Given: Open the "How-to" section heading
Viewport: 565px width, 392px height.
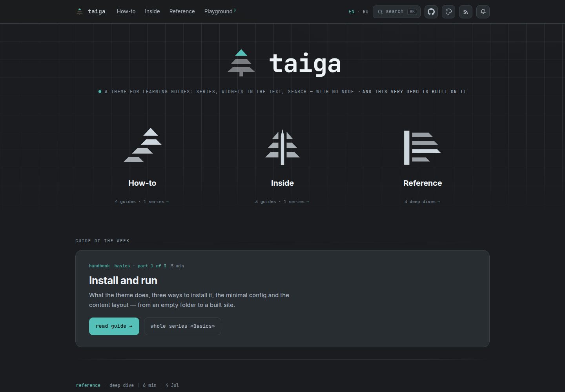Looking at the screenshot, I should coord(142,183).
